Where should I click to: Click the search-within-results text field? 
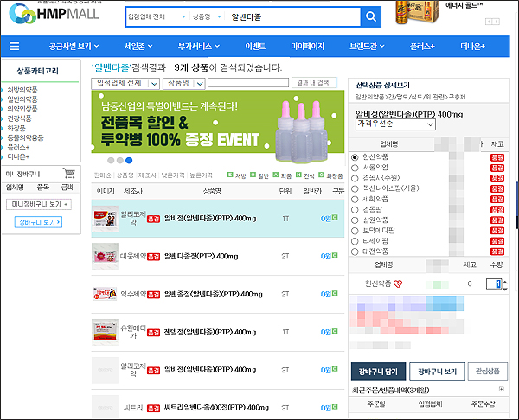(x=248, y=83)
